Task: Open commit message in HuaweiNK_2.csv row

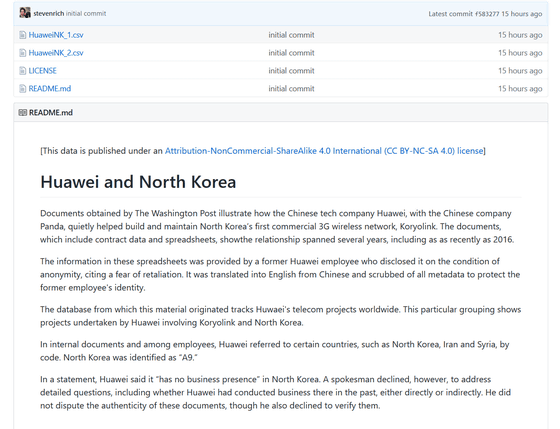Action: coord(291,53)
